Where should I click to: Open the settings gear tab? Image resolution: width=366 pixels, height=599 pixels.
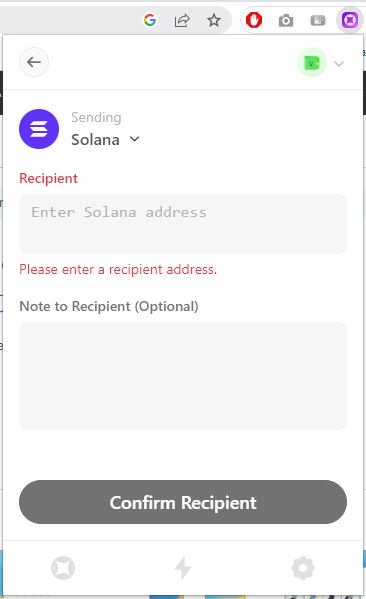point(303,568)
